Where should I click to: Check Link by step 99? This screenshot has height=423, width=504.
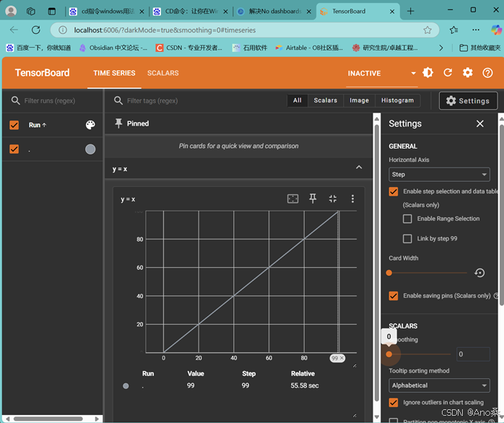pos(407,238)
